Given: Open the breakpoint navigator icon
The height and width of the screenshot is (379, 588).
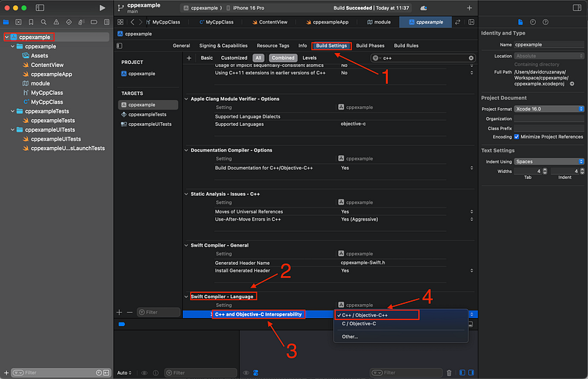Looking at the screenshot, I should tap(94, 22).
